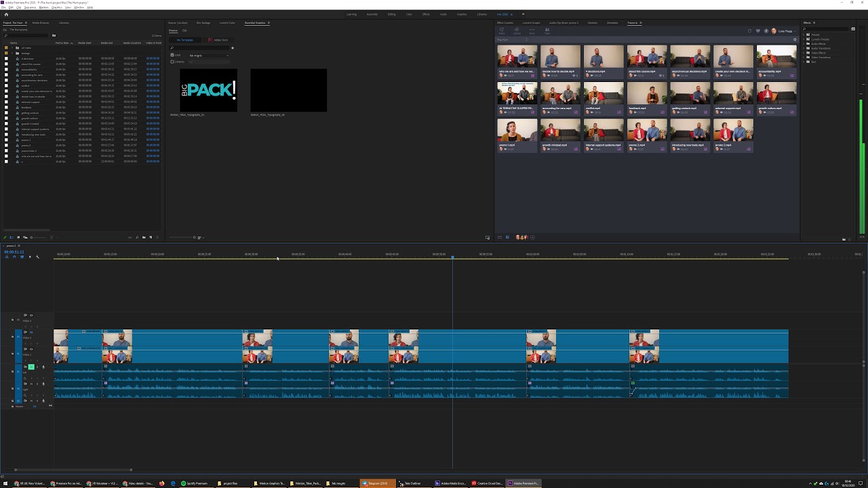Image resolution: width=868 pixels, height=488 pixels.
Task: Select the feedback.mp4 thumbnail in Frame.io
Action: click(x=647, y=97)
